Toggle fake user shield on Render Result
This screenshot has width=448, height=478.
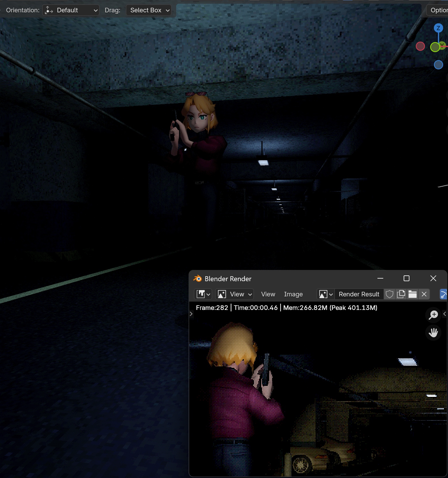point(389,294)
